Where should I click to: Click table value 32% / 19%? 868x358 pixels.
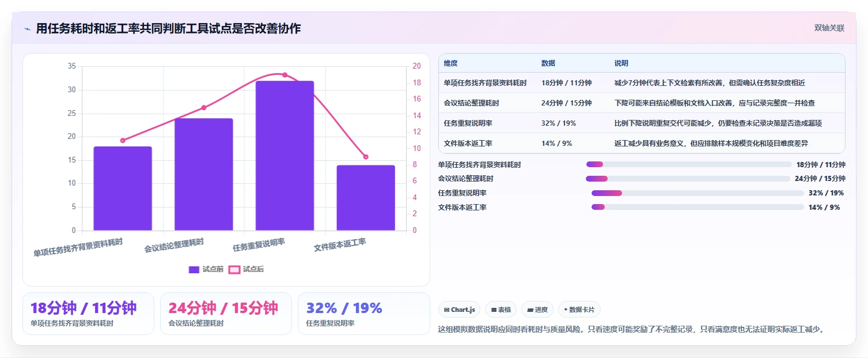[x=558, y=123]
